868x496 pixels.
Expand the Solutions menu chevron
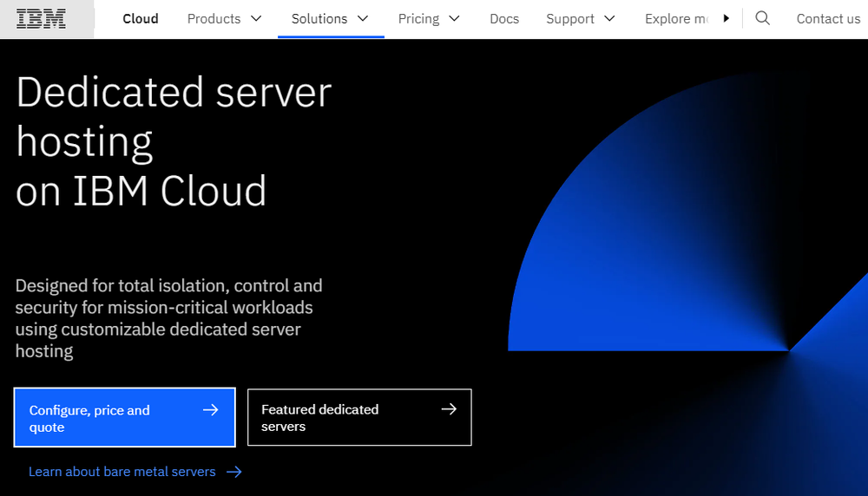tap(363, 19)
